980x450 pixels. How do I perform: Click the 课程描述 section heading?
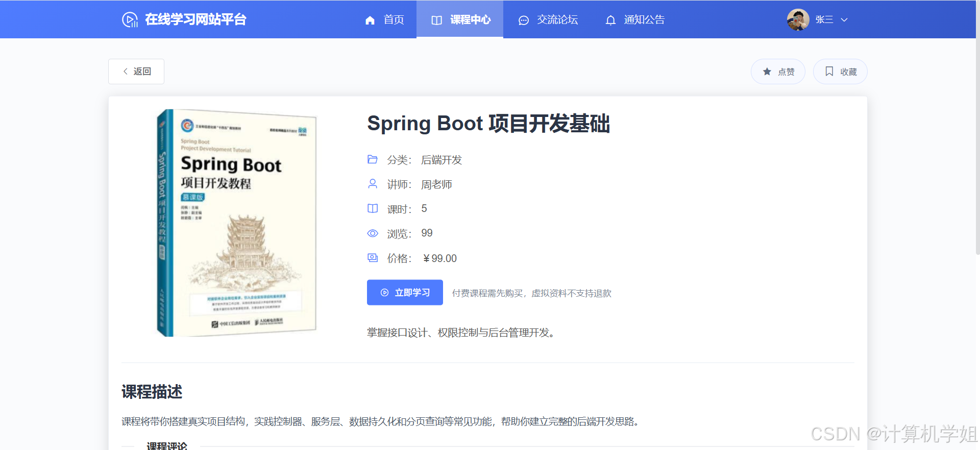pos(152,392)
